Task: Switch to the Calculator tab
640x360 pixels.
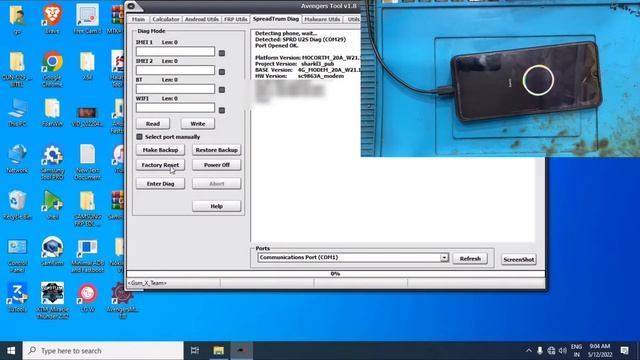Action: click(166, 19)
